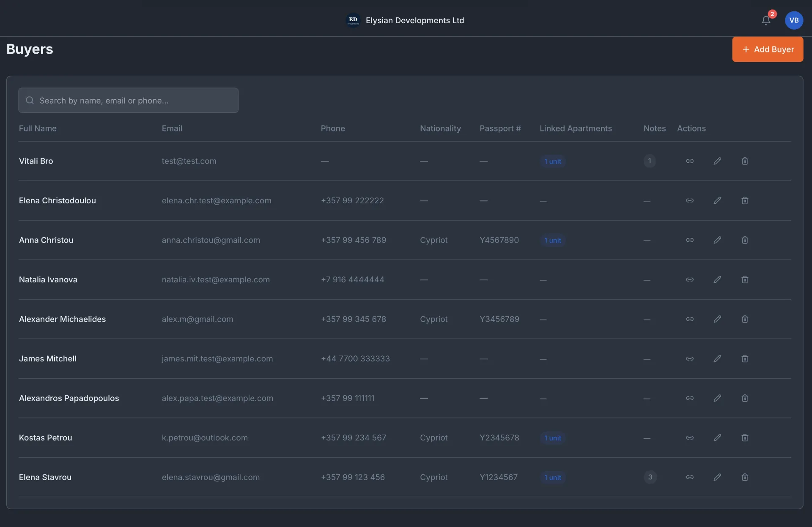Open the VB user avatar menu

point(794,20)
